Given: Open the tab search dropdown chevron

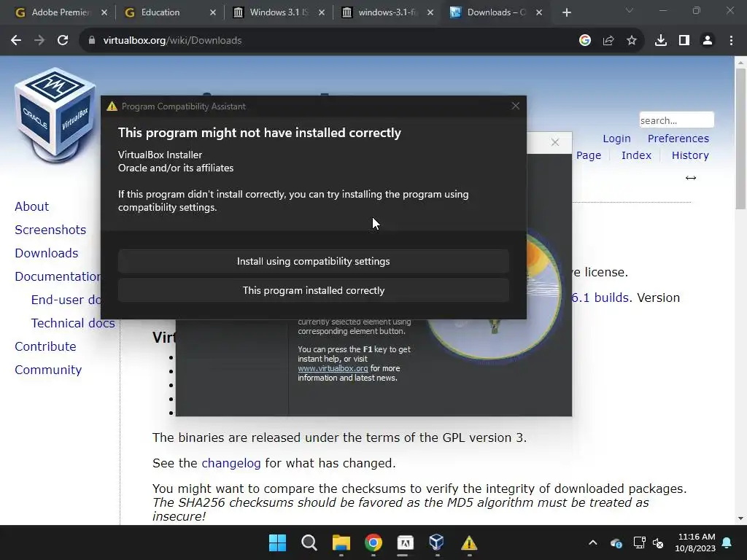Looking at the screenshot, I should pos(630,10).
